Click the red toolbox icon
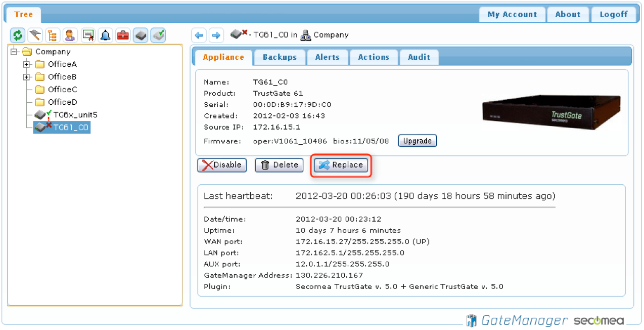Screen dimensions: 644x330 pos(123,35)
